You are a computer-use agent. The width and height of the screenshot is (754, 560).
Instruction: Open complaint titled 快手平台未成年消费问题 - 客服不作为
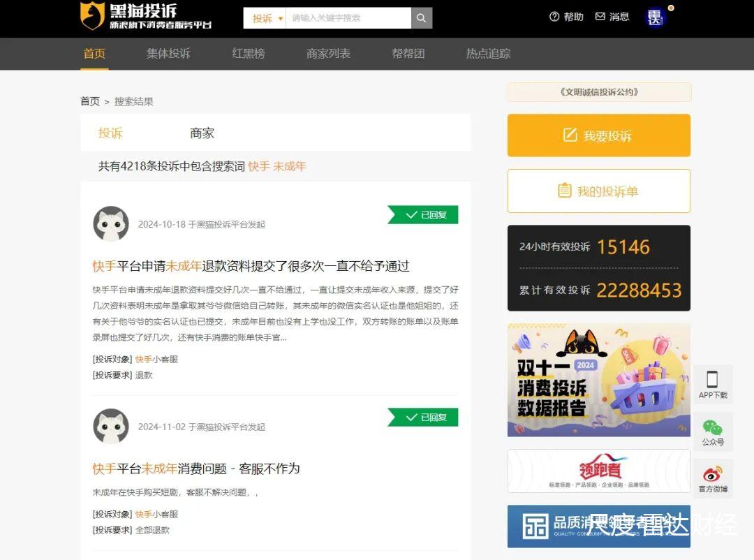pos(196,469)
